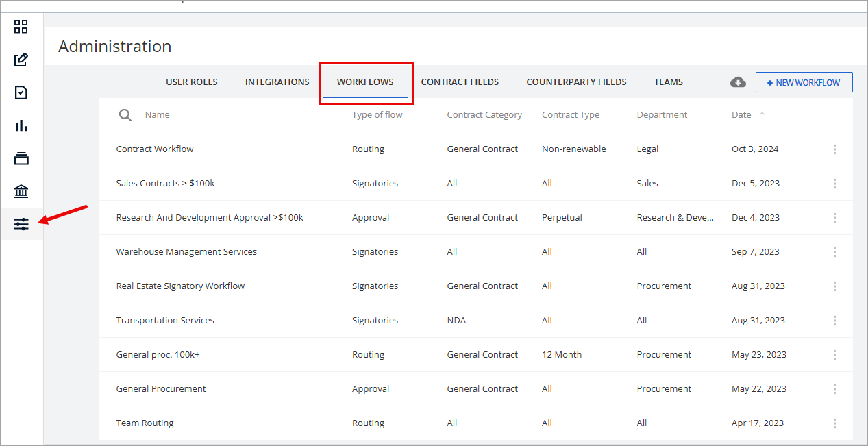Click the May 23, 2023 date cell
This screenshot has width=868, height=446.
(x=759, y=355)
